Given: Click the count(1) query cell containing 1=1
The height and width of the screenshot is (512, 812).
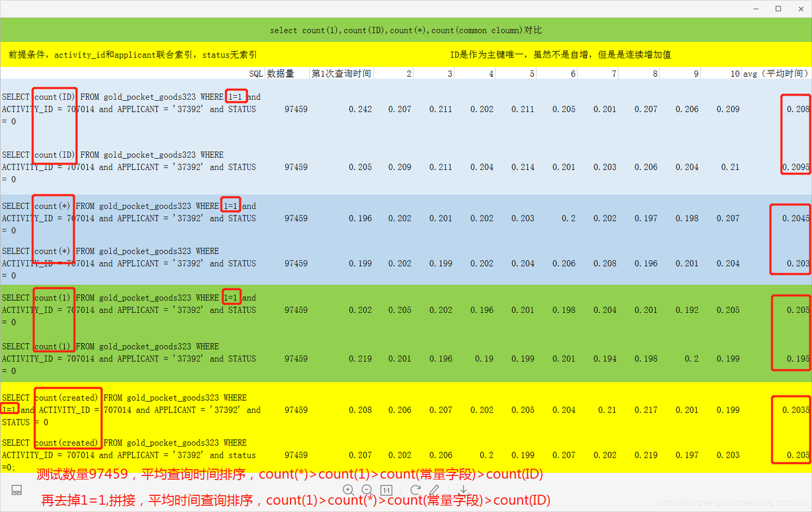Looking at the screenshot, I should pyautogui.click(x=129, y=310).
